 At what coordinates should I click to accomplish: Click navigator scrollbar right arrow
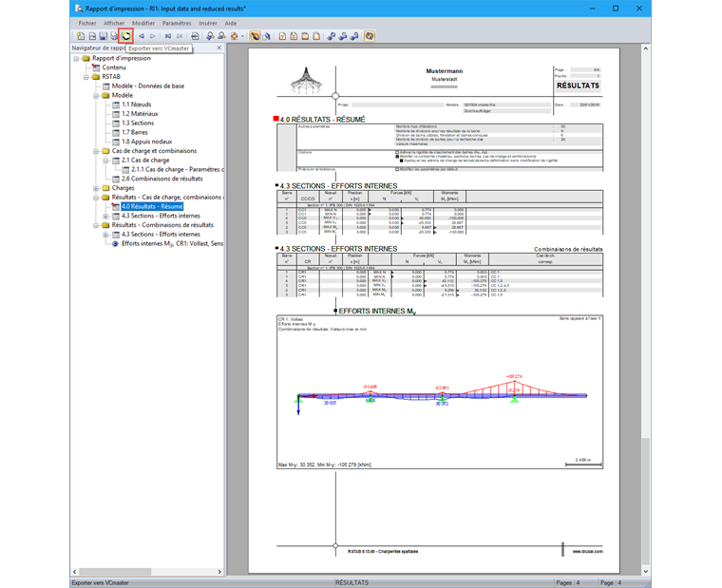(x=219, y=572)
